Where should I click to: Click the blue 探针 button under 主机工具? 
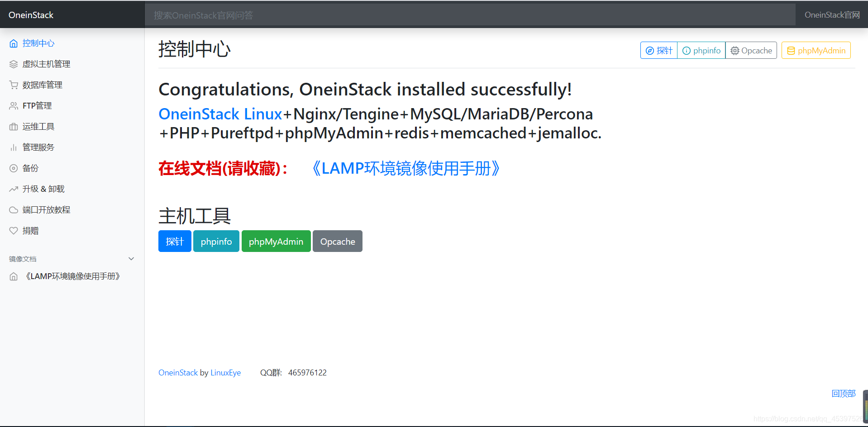pos(175,241)
